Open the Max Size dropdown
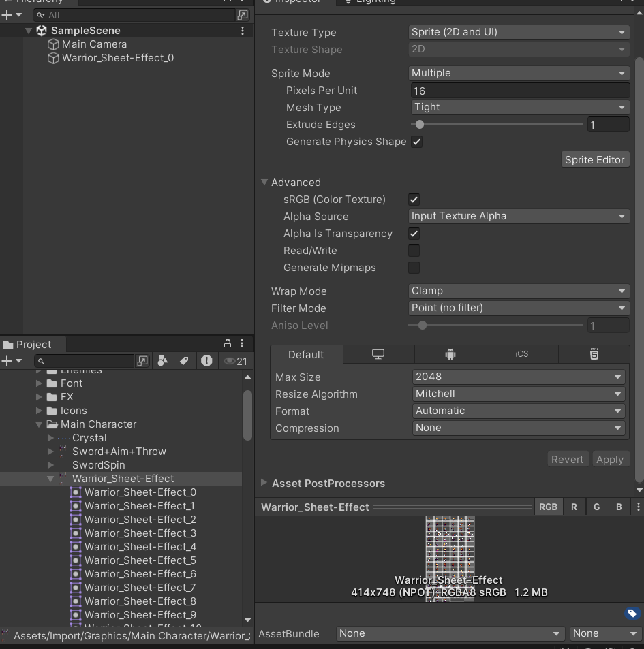The width and height of the screenshot is (644, 649). coord(519,377)
